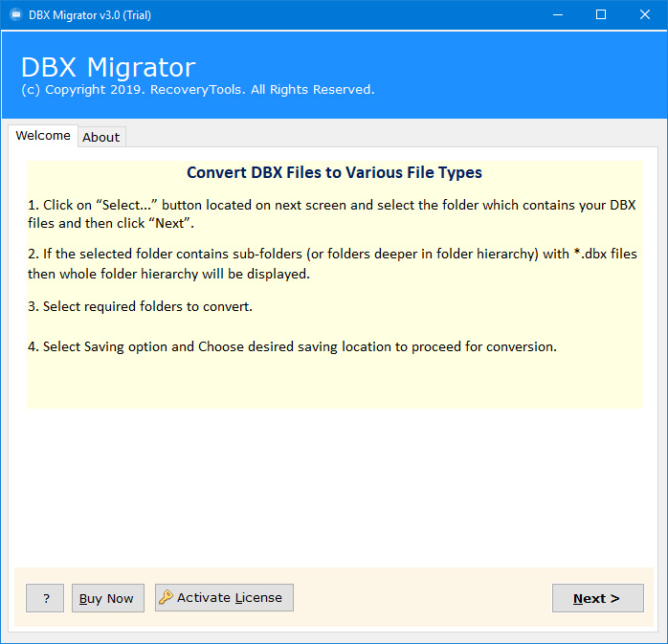Click step "3. Select required folders to convert."
The image size is (668, 644).
coord(140,306)
